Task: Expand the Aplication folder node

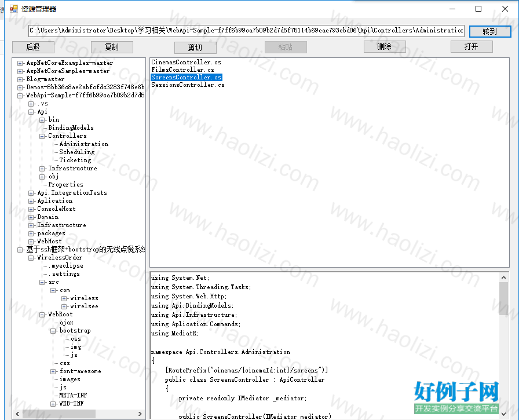Action: pyautogui.click(x=31, y=201)
